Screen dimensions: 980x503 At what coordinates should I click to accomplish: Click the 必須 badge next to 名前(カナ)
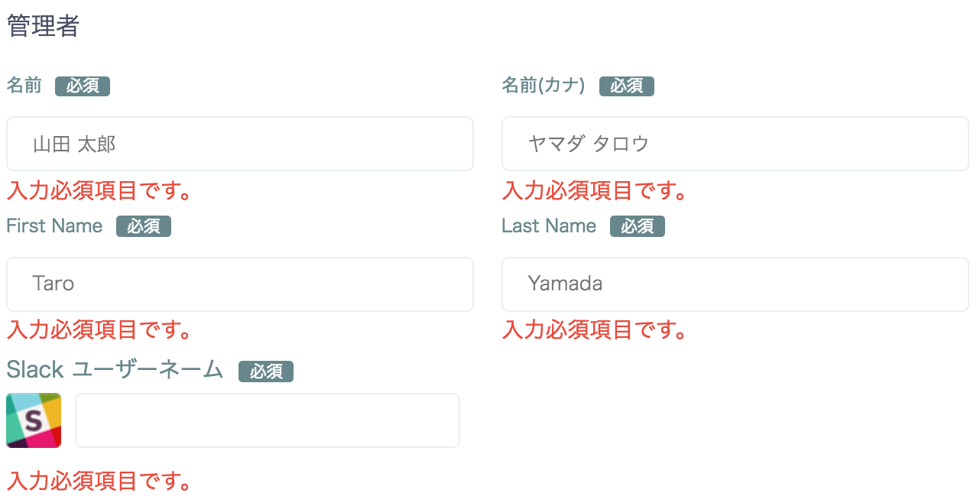pyautogui.click(x=627, y=86)
